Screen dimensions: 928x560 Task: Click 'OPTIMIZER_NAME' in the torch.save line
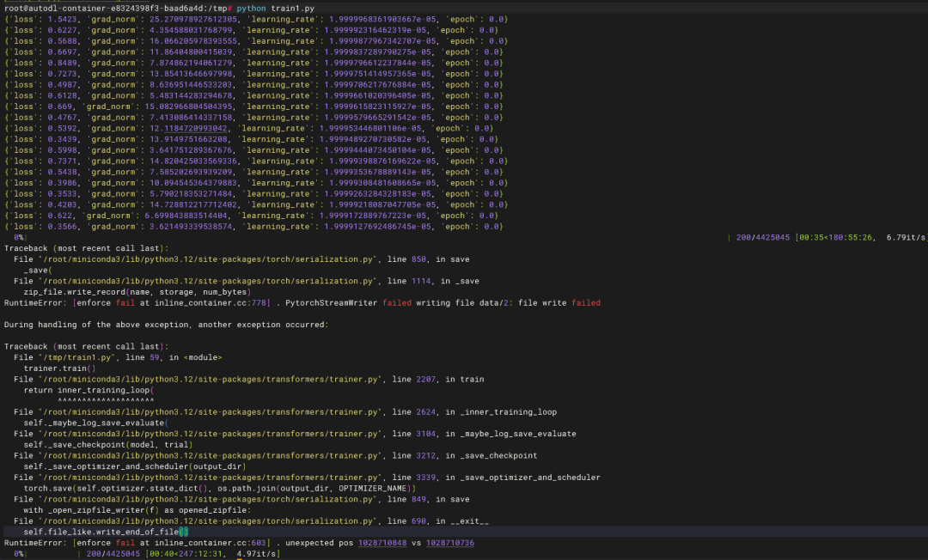pos(372,489)
